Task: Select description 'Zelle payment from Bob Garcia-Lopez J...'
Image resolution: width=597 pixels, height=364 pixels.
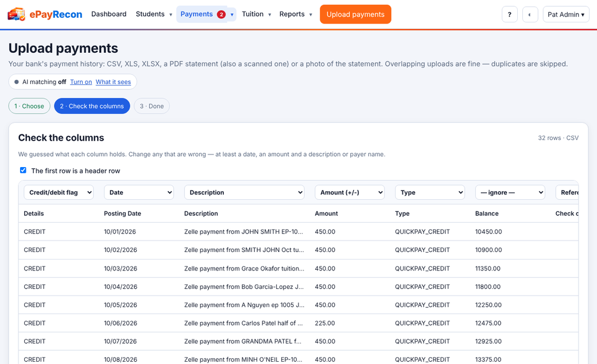Action: click(x=244, y=286)
